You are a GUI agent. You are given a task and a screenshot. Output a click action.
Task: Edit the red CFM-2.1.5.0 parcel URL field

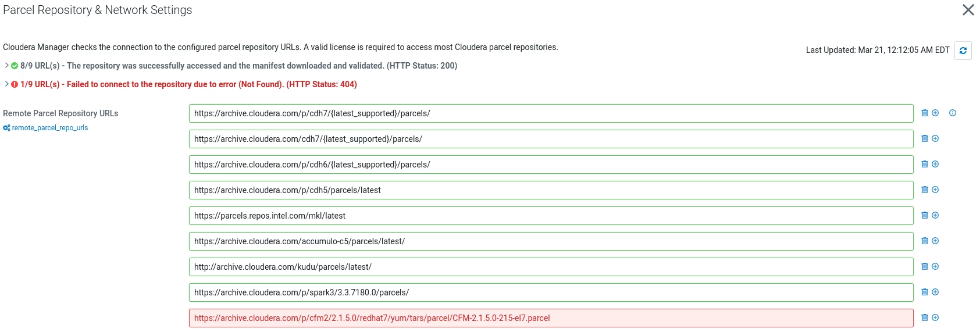pos(551,318)
